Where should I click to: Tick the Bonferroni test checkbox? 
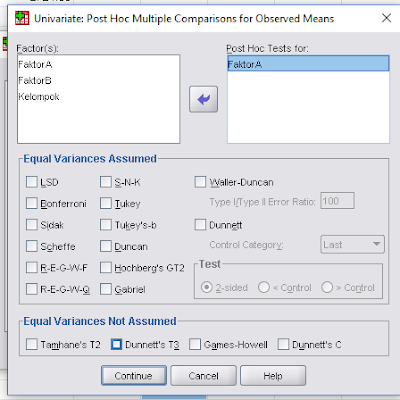[x=32, y=203]
